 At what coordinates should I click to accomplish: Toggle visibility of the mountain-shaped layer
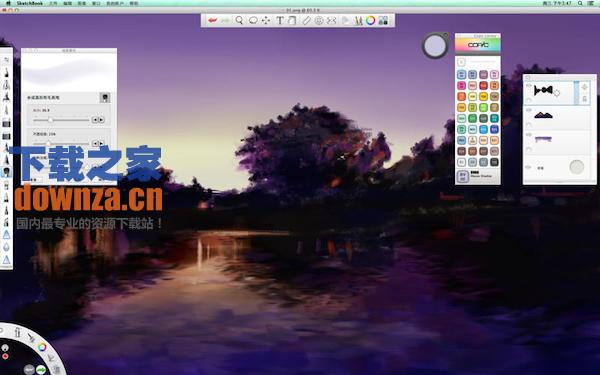(x=529, y=110)
